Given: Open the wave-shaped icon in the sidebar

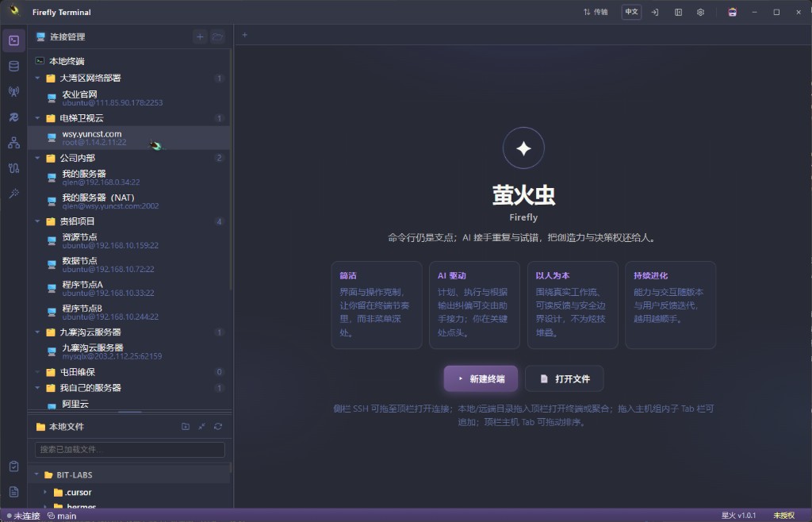Looking at the screenshot, I should 14,117.
